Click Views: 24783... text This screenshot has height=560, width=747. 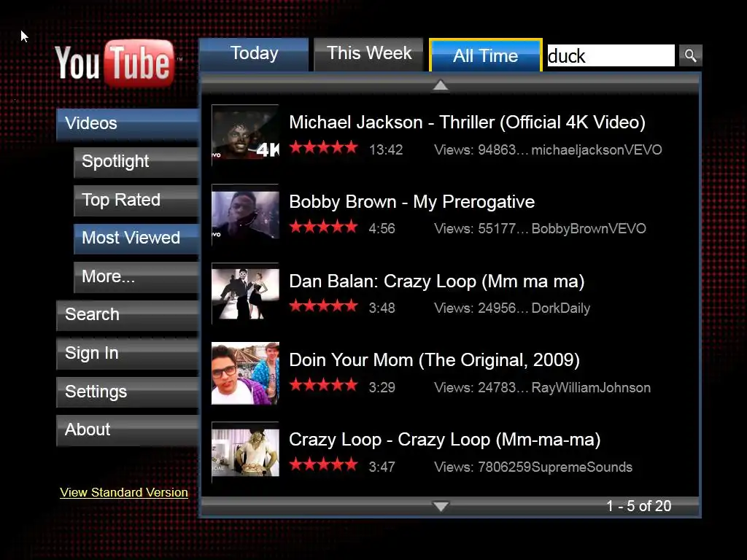(x=481, y=388)
